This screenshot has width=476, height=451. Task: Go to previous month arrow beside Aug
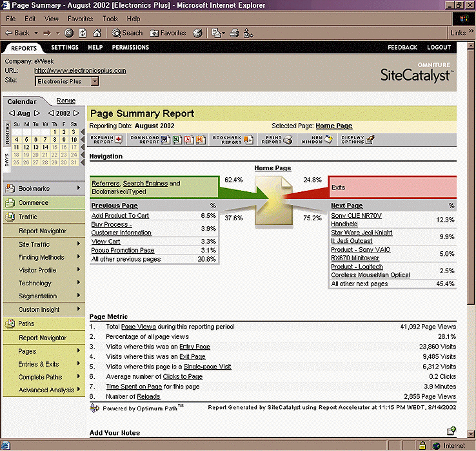12,113
